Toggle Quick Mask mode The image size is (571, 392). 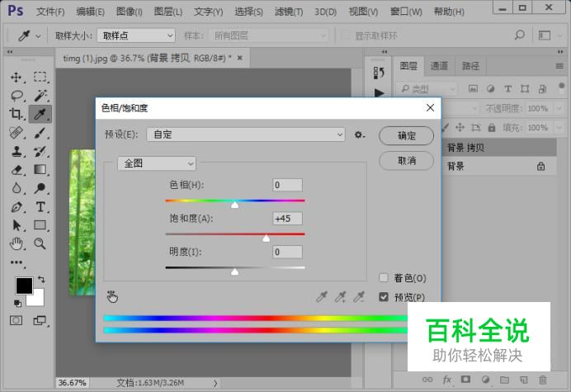click(x=16, y=320)
